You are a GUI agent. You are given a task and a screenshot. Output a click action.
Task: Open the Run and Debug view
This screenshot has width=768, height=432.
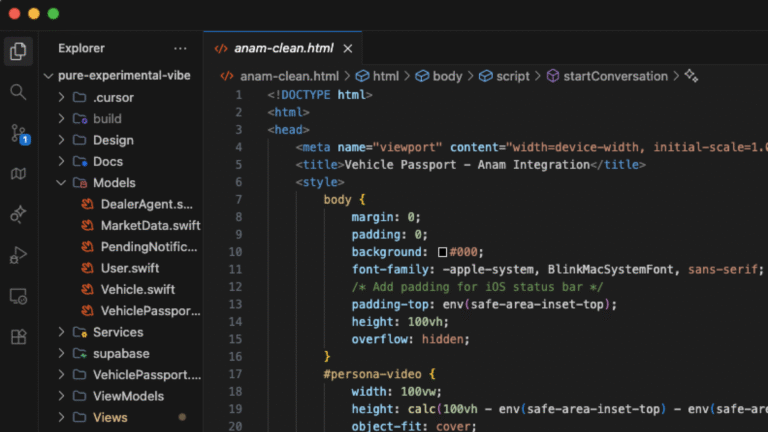pyautogui.click(x=17, y=255)
